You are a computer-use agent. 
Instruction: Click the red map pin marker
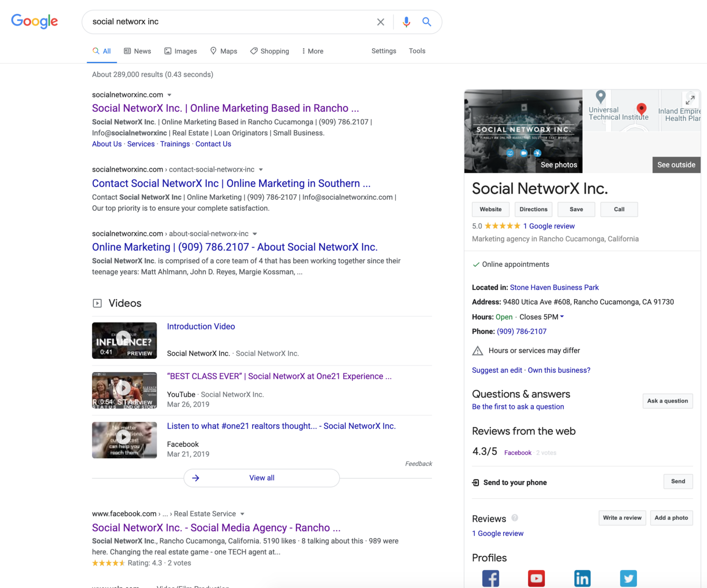tap(641, 109)
